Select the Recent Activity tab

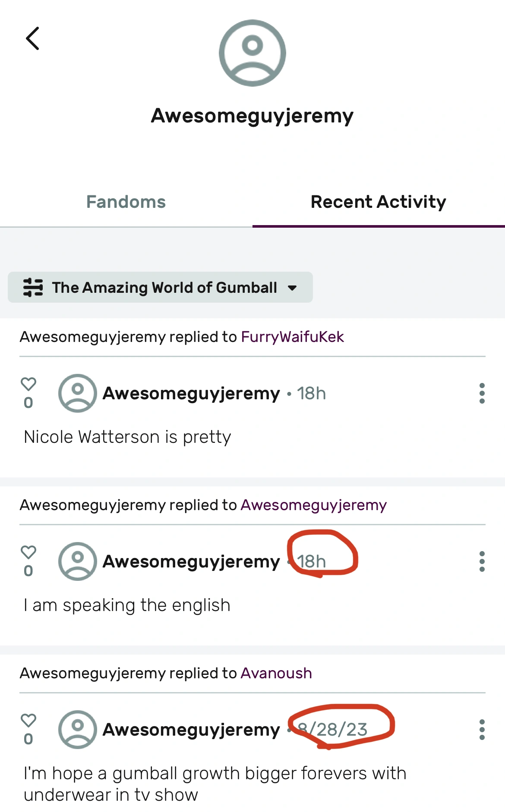[x=378, y=202]
